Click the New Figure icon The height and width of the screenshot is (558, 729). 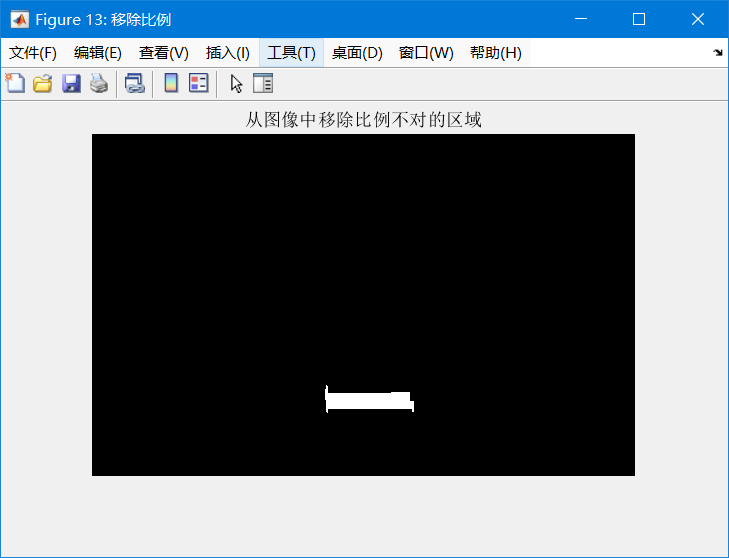(15, 84)
